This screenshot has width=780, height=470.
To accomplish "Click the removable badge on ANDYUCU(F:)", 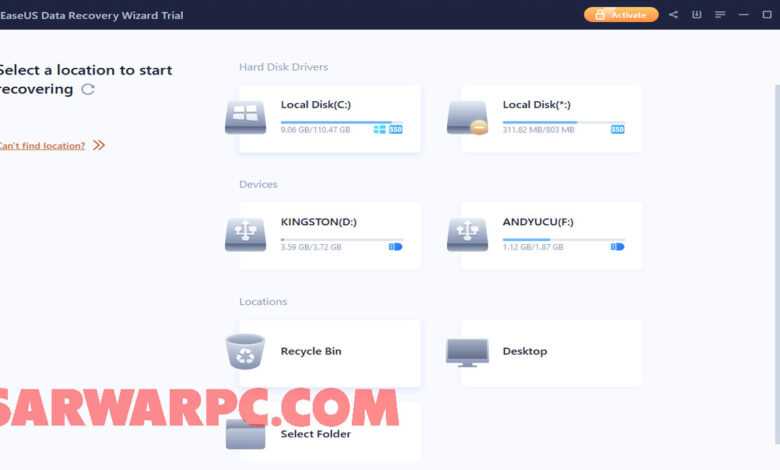I will click(x=617, y=247).
